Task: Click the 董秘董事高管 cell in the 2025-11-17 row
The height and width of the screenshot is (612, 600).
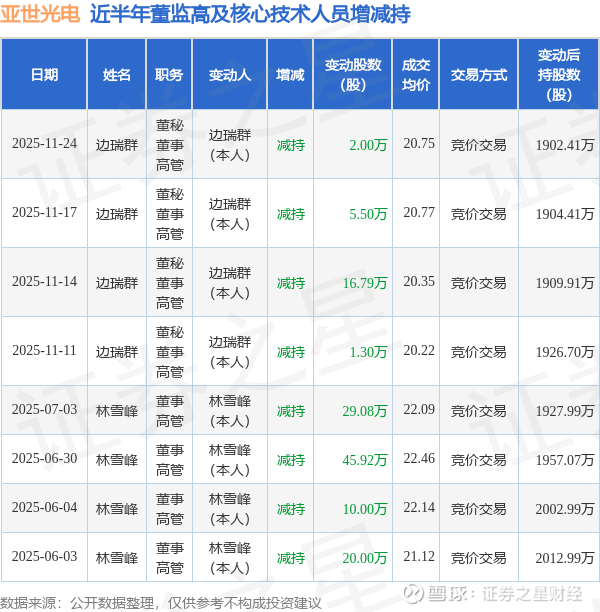Action: pos(169,214)
